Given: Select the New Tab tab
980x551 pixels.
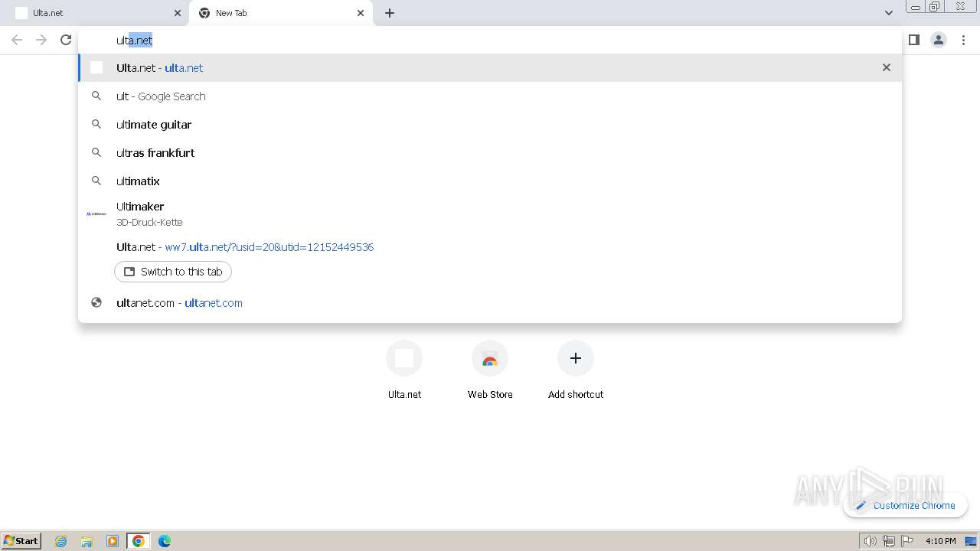Looking at the screenshot, I should point(280,13).
